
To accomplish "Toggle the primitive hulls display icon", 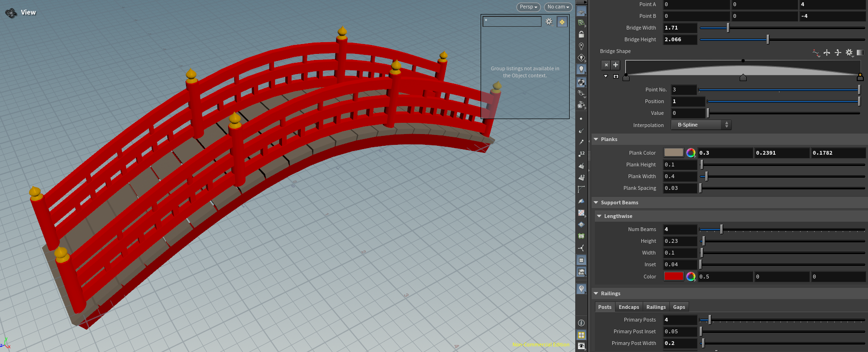I will (581, 189).
